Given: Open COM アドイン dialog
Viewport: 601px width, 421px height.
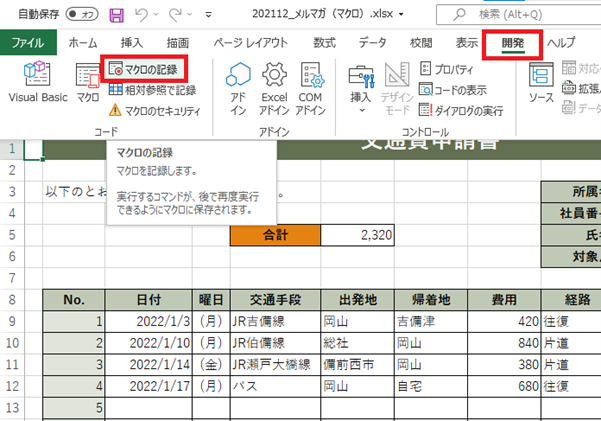Looking at the screenshot, I should click(310, 89).
